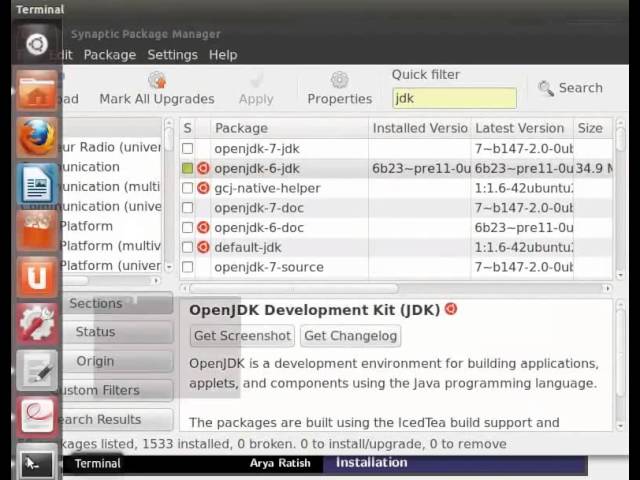Image resolution: width=640 pixels, height=480 pixels.
Task: Show Origin filter view
Action: click(x=116, y=361)
